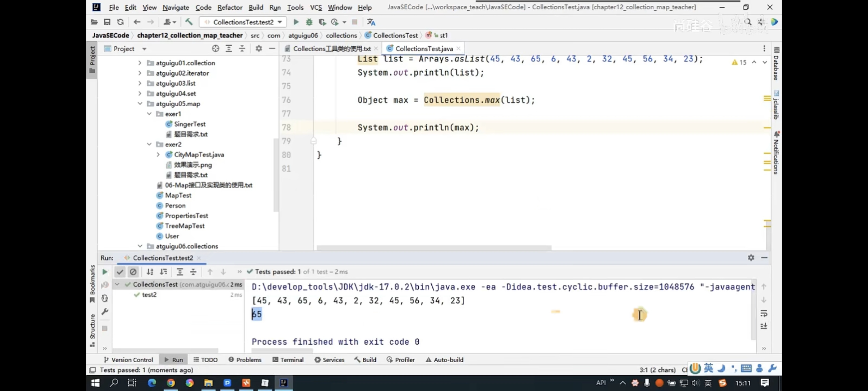Toggle showing passed tests with the checkmark filter
Viewport: 868px width, 391px height.
coord(120,272)
